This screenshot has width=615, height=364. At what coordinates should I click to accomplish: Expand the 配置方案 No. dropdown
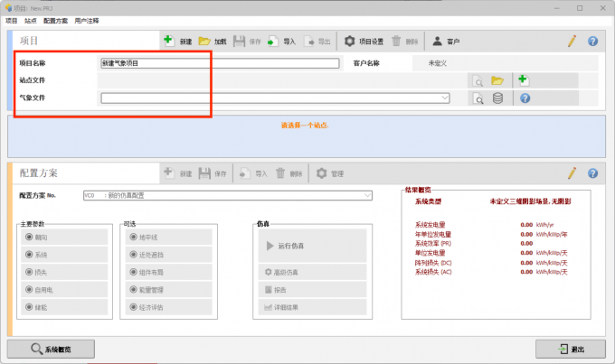coord(367,195)
